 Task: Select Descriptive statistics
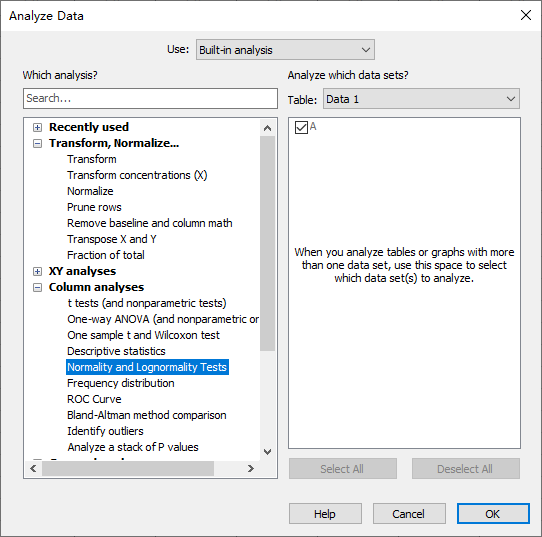[116, 351]
